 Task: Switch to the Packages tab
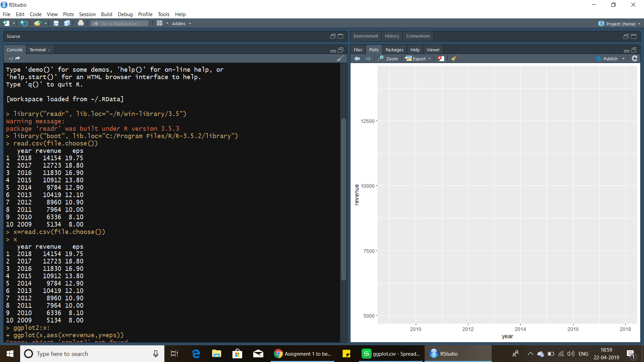click(x=394, y=50)
